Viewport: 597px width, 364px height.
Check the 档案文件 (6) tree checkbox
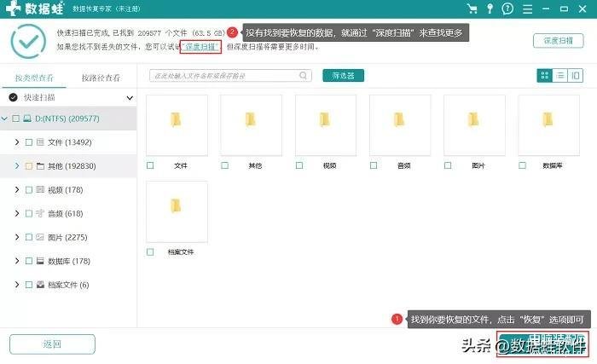28,285
